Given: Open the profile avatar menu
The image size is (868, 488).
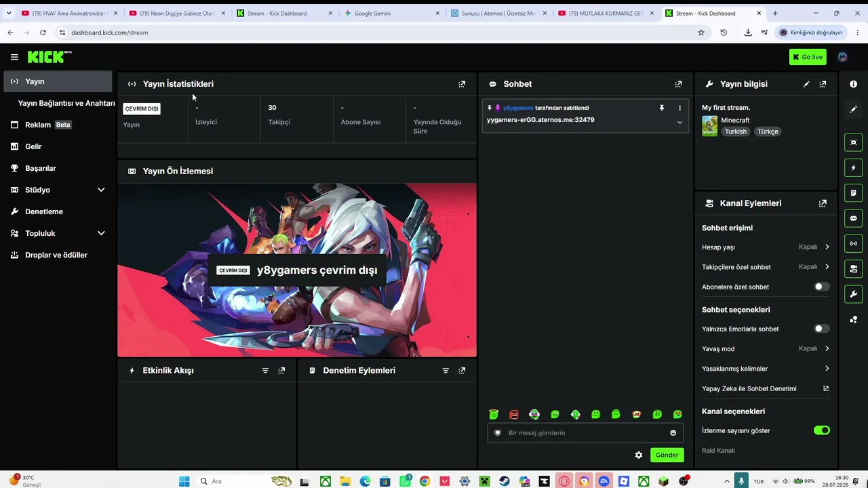Looking at the screenshot, I should 842,57.
